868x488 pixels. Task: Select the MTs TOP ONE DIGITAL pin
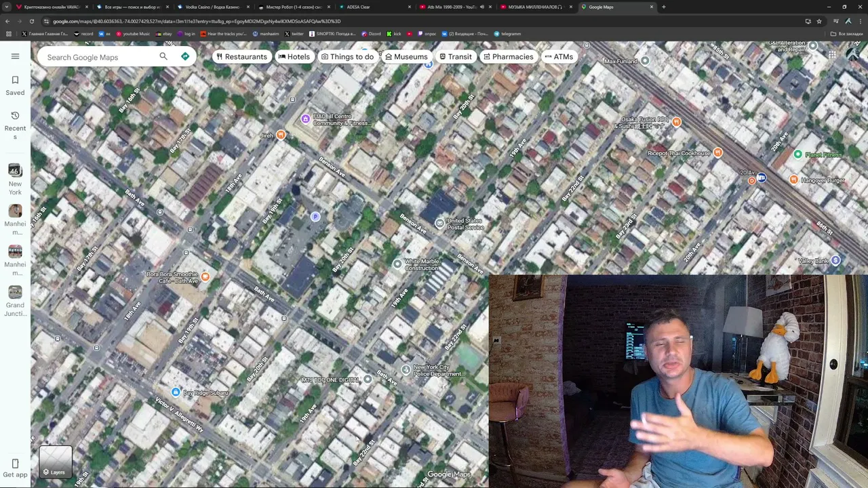[x=368, y=380]
